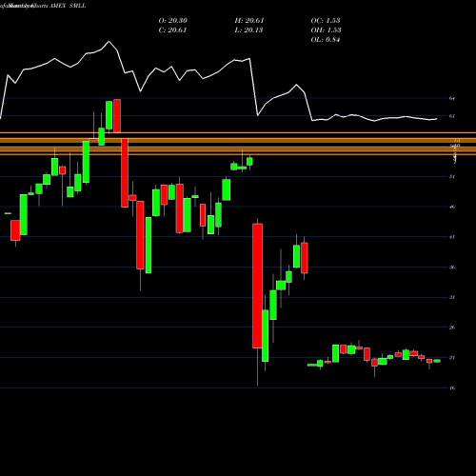Image resolution: width=476 pixels, height=476 pixels.
Task: Click the last green candle near 21
Action: 437,361
